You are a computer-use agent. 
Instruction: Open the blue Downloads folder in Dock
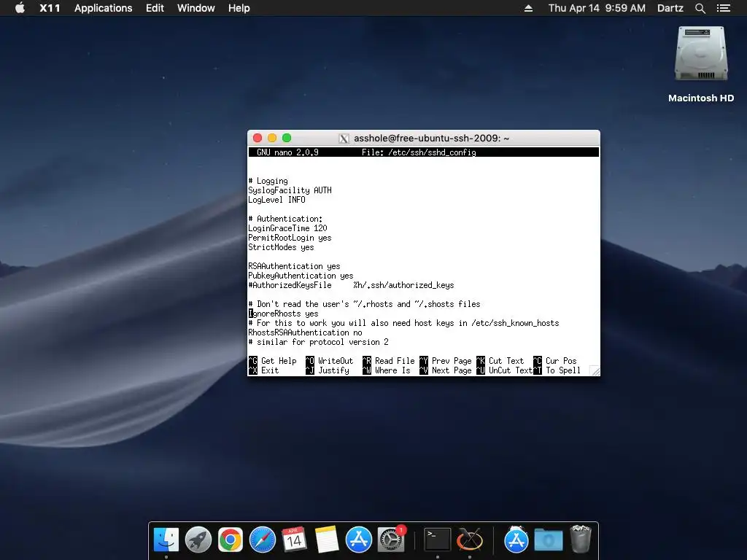549,540
